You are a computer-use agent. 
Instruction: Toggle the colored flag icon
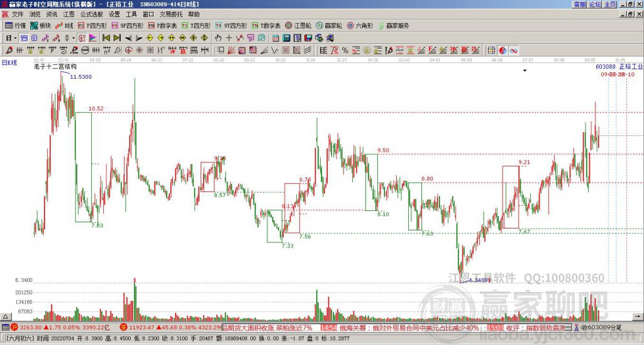pos(93,38)
